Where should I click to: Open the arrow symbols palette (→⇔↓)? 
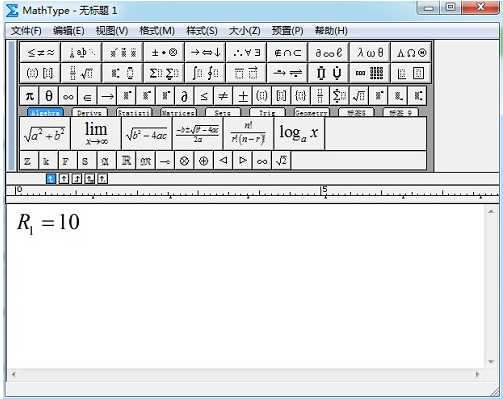tap(205, 52)
